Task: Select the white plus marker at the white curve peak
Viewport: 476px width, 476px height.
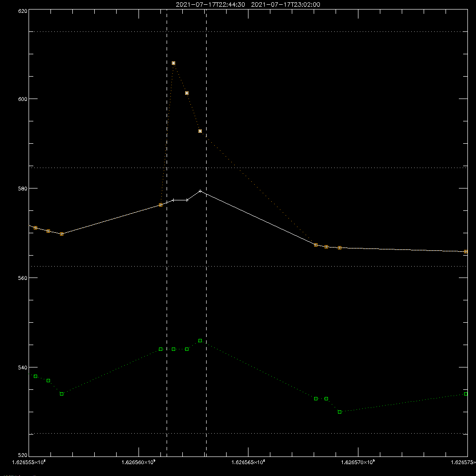Action: click(x=200, y=191)
